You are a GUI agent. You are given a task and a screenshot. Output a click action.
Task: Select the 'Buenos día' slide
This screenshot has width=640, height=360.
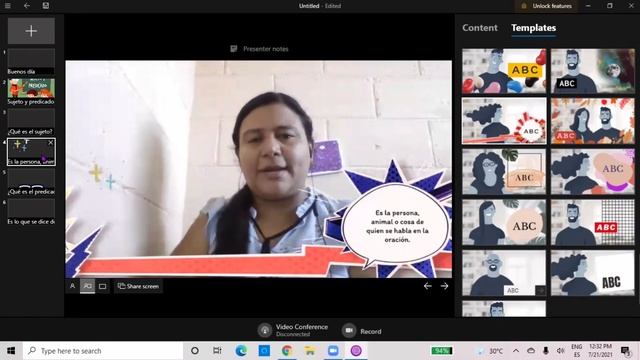coord(31,62)
